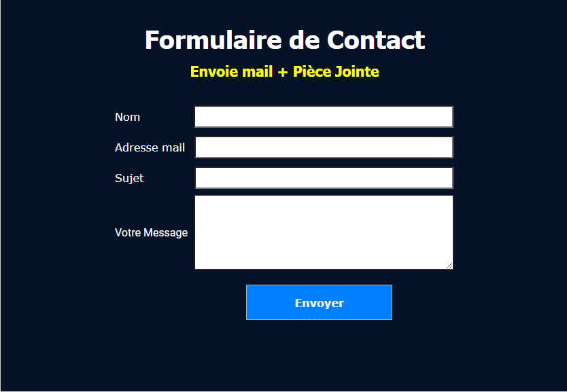Click the word "Message" in the textarea label
This screenshot has width=567, height=392.
166,232
